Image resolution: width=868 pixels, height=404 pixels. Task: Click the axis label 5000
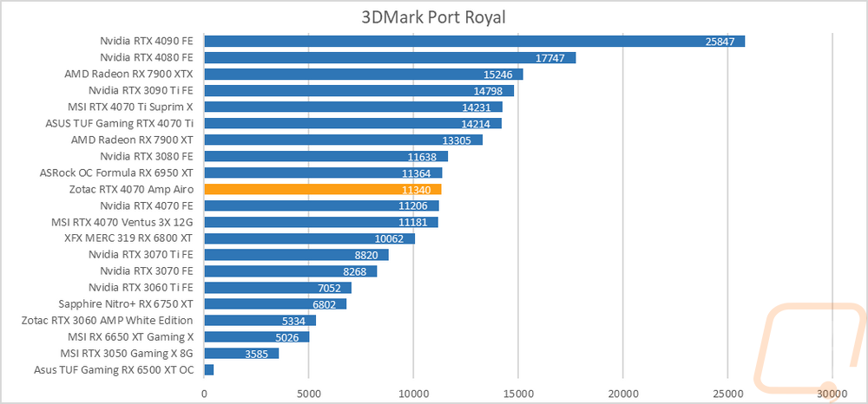(x=309, y=394)
